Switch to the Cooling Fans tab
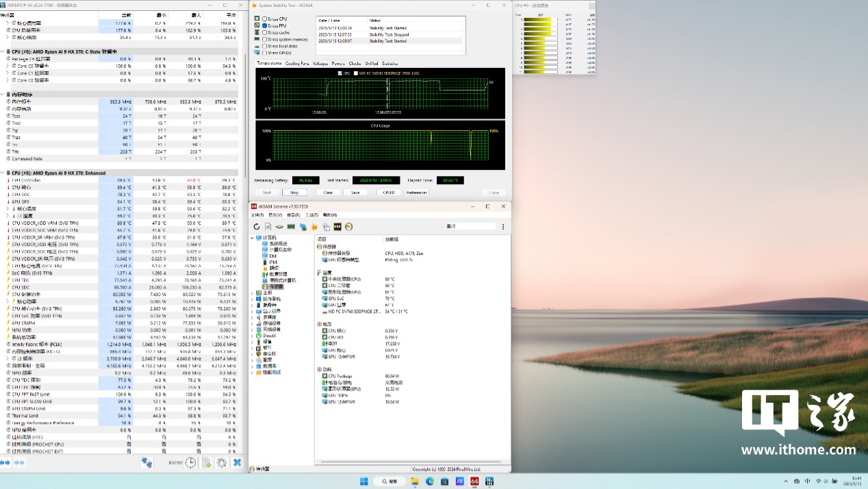 (297, 63)
